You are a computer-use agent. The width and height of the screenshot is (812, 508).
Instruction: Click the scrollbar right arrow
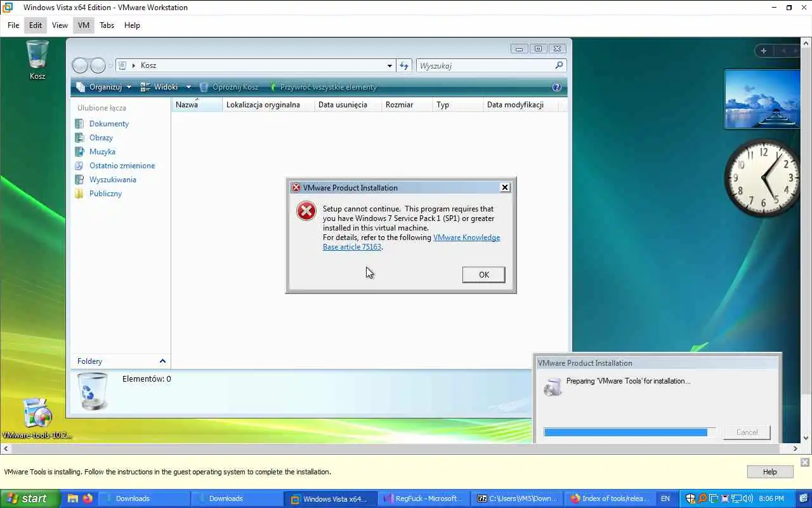[796, 448]
